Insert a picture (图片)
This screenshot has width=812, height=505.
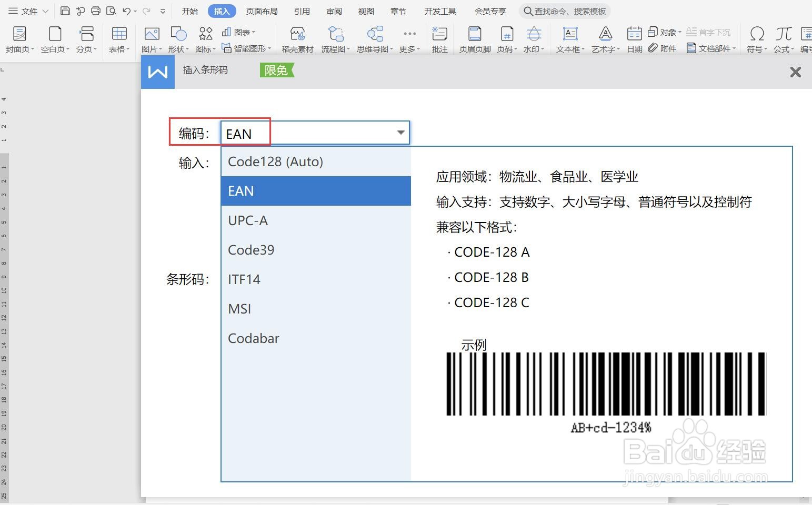[x=152, y=39]
